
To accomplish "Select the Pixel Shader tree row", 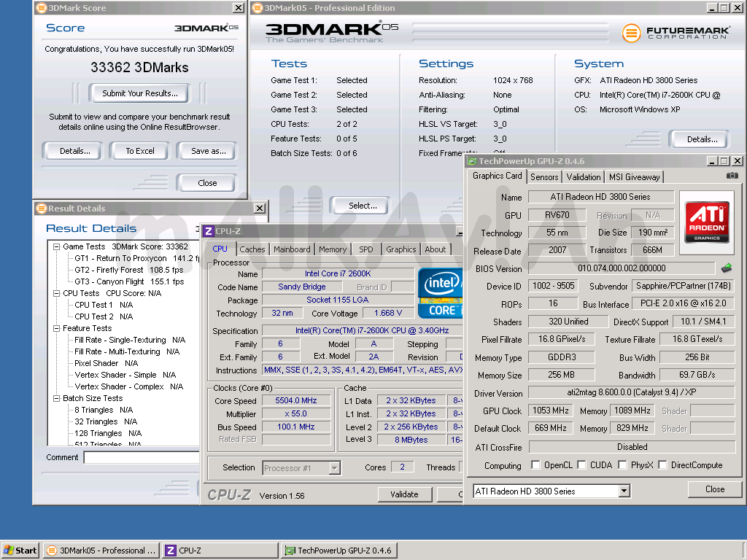I will tap(106, 363).
